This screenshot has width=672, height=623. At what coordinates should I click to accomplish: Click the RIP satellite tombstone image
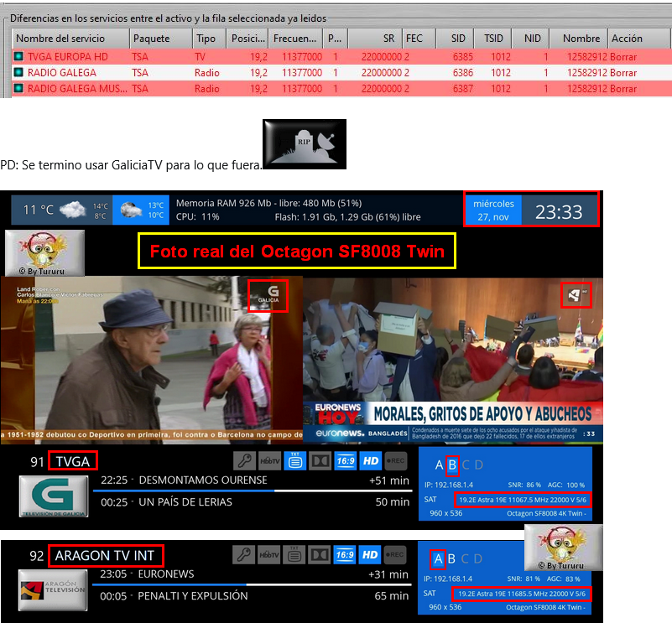305,144
